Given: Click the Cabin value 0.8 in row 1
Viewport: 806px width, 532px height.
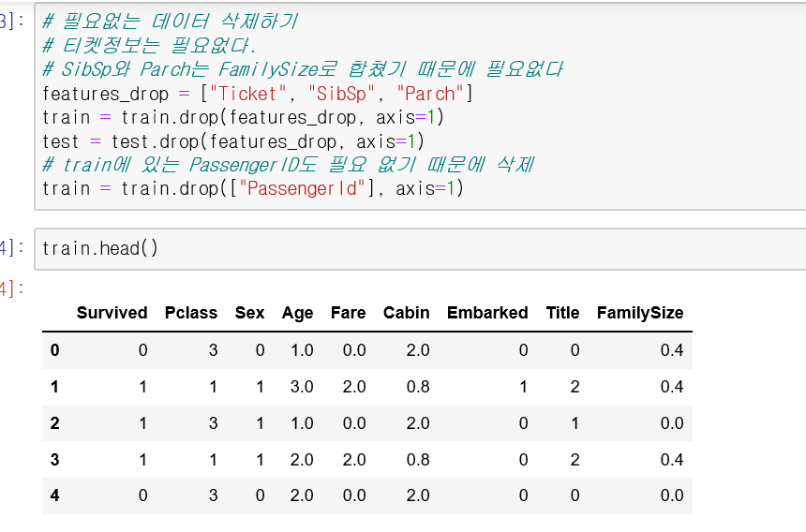Looking at the screenshot, I should click(418, 387).
